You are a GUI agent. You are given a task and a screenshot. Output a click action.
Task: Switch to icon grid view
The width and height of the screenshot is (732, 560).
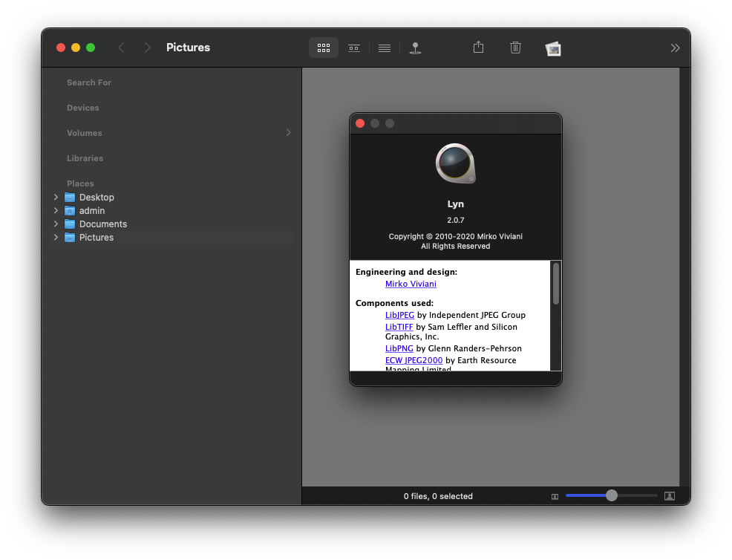324,48
